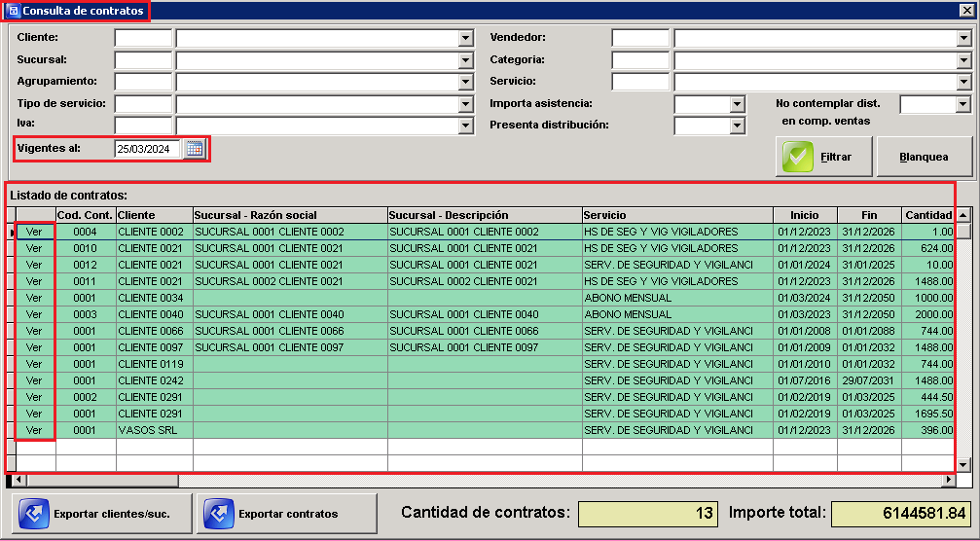Select the 01/01/2008 start date cell

805,331
